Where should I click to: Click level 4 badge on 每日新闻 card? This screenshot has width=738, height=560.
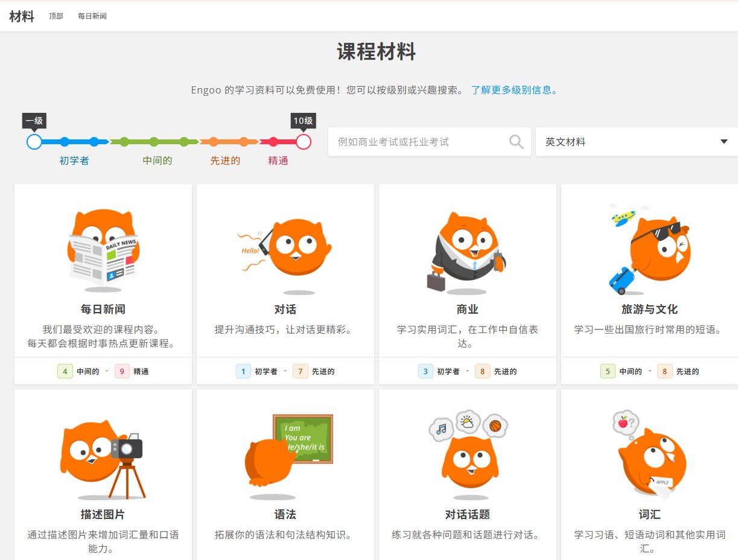click(x=65, y=371)
